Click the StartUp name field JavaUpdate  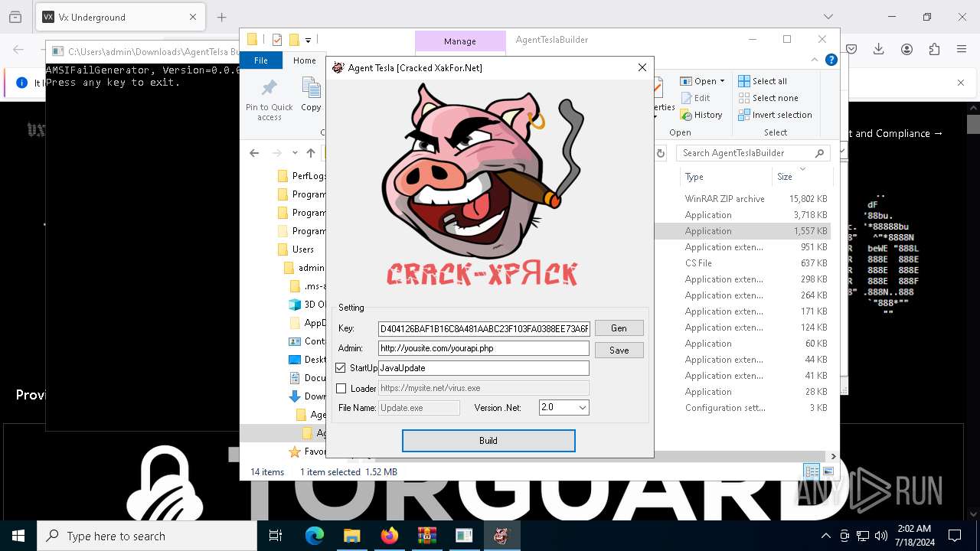[x=484, y=368]
